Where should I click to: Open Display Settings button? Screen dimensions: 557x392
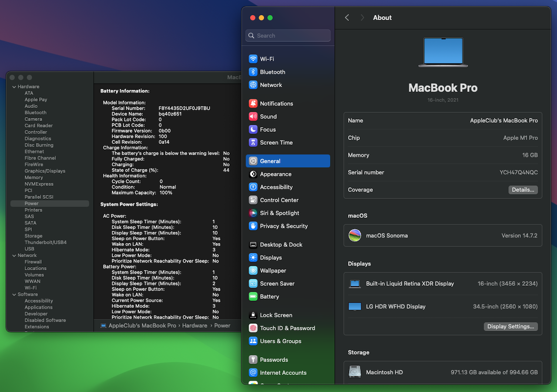(x=511, y=326)
